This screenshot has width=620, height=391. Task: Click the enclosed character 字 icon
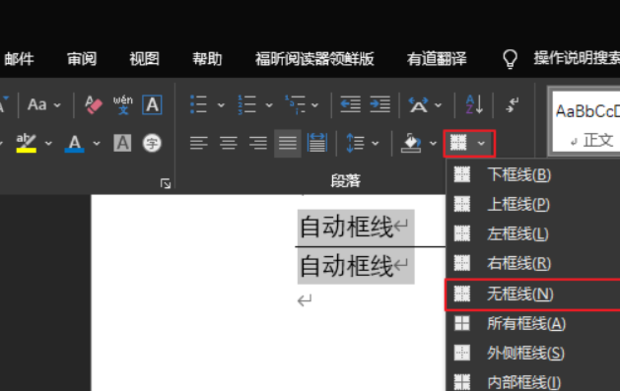click(152, 143)
